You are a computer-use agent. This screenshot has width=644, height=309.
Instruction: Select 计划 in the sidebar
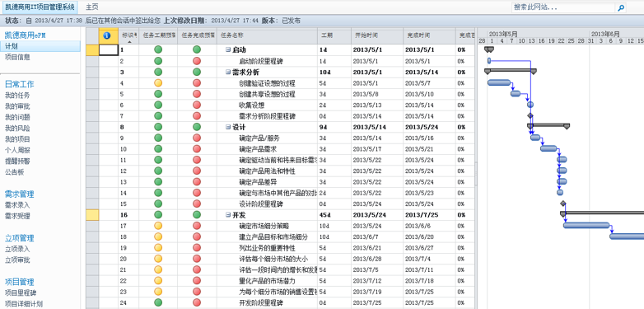click(x=40, y=46)
